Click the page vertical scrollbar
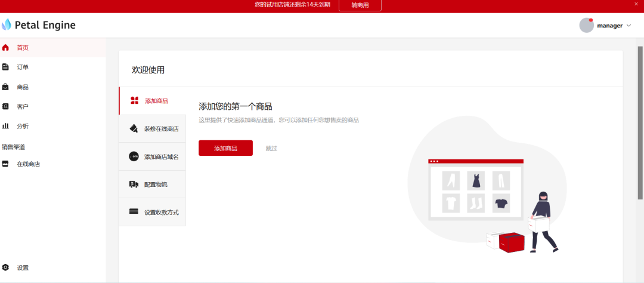The height and width of the screenshot is (283, 644). [x=640, y=124]
